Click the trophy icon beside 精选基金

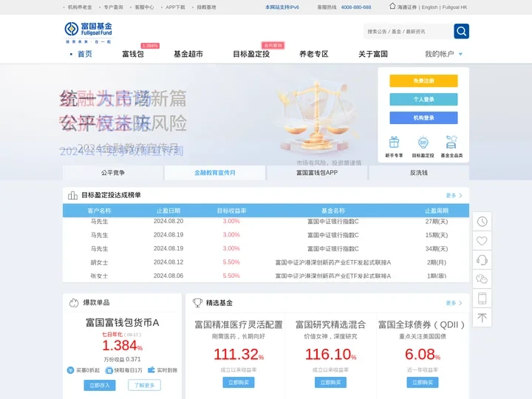197,303
